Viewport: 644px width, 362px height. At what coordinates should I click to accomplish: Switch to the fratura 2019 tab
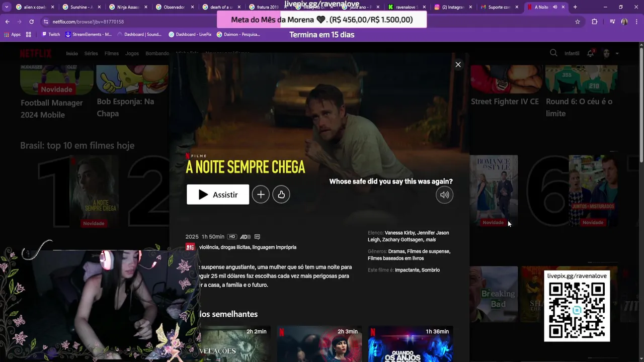click(x=267, y=7)
